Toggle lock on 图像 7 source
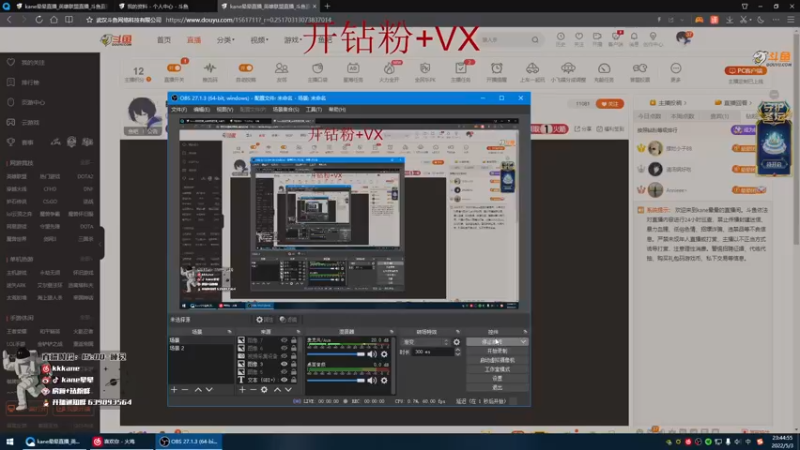800x450 pixels. tap(294, 340)
